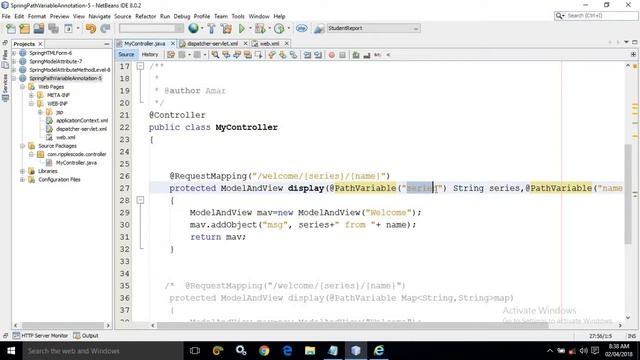
Task: Open Run Project dropdown arrow
Action: pyautogui.click(x=249, y=28)
